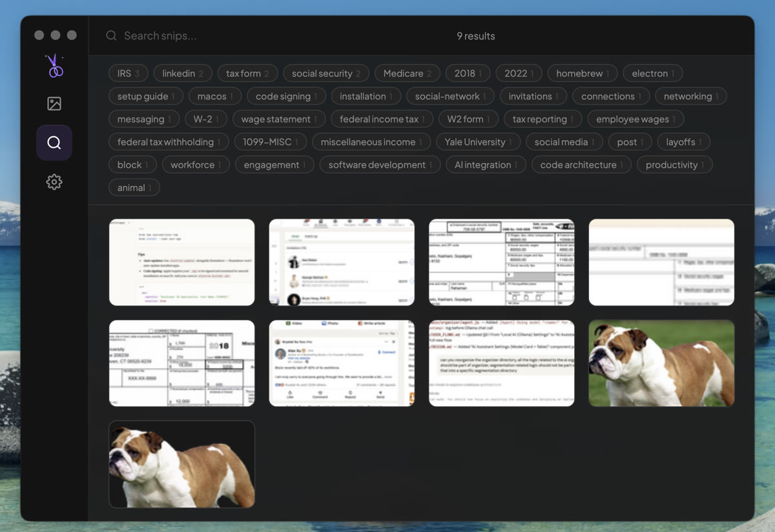The height and width of the screenshot is (532, 775).
Task: Filter by the layoffs tag
Action: click(684, 142)
